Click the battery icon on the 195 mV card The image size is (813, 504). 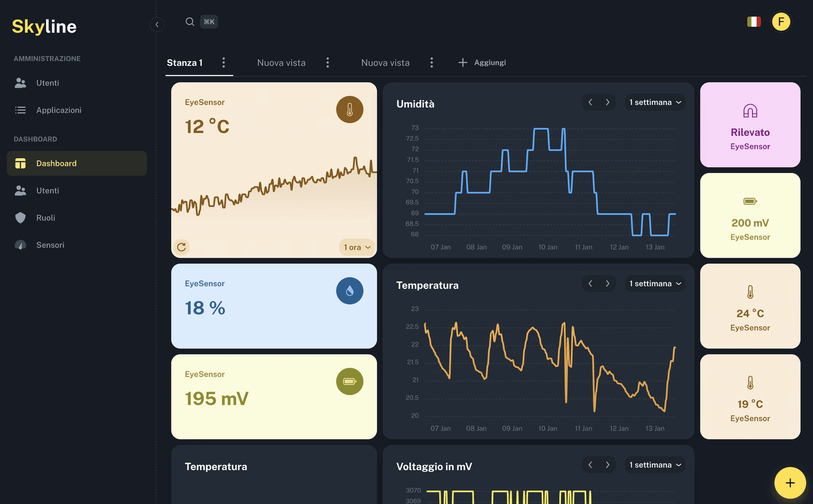(x=350, y=381)
